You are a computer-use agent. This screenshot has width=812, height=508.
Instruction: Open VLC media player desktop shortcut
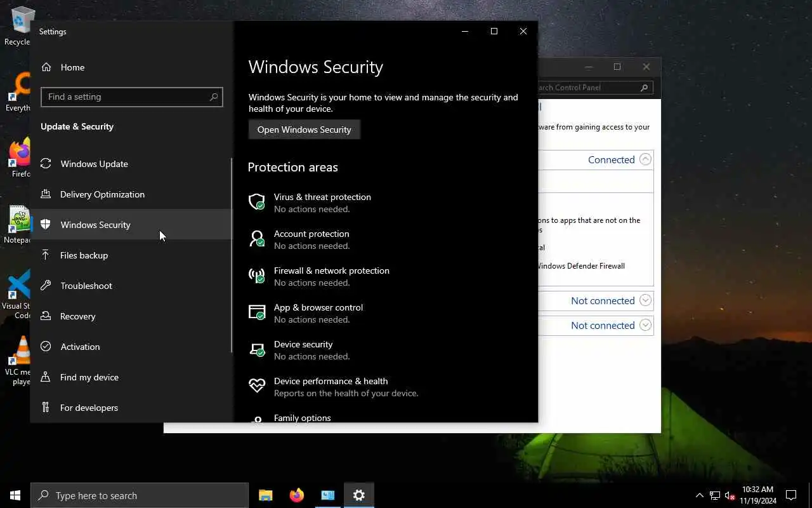tap(19, 361)
